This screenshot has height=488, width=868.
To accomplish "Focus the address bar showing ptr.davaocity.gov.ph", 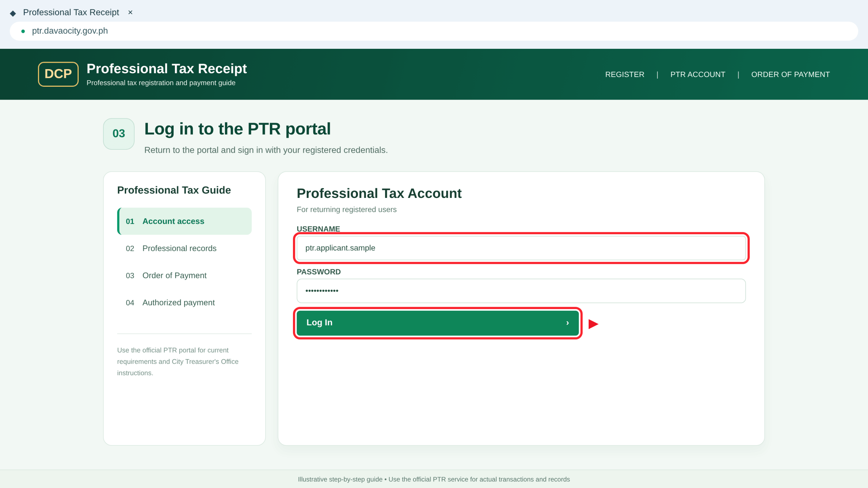I will coord(434,31).
